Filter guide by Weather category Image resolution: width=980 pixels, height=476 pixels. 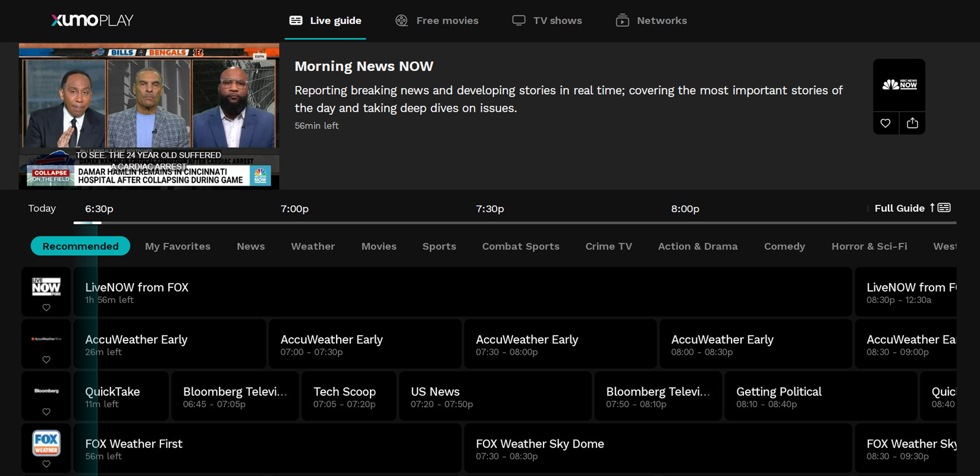pos(313,246)
